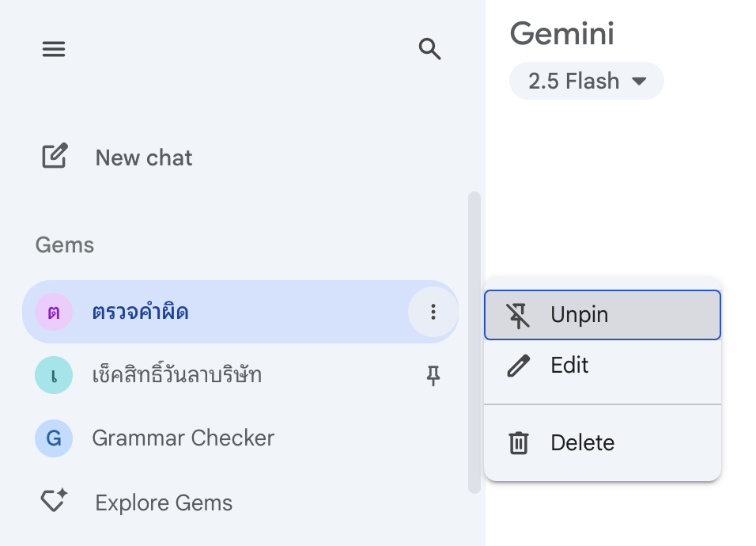Click the search magnifier icon

point(429,50)
